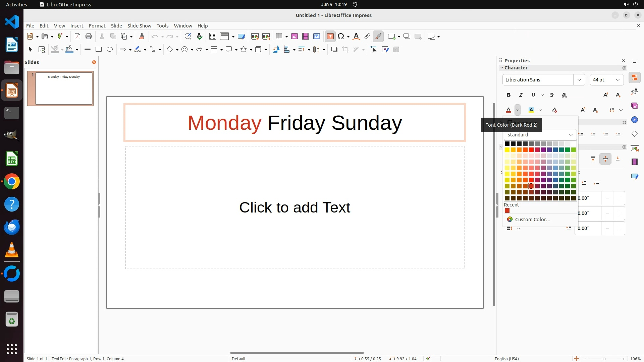Click the Display Grid icon
This screenshot has width=644, height=362.
212,37
